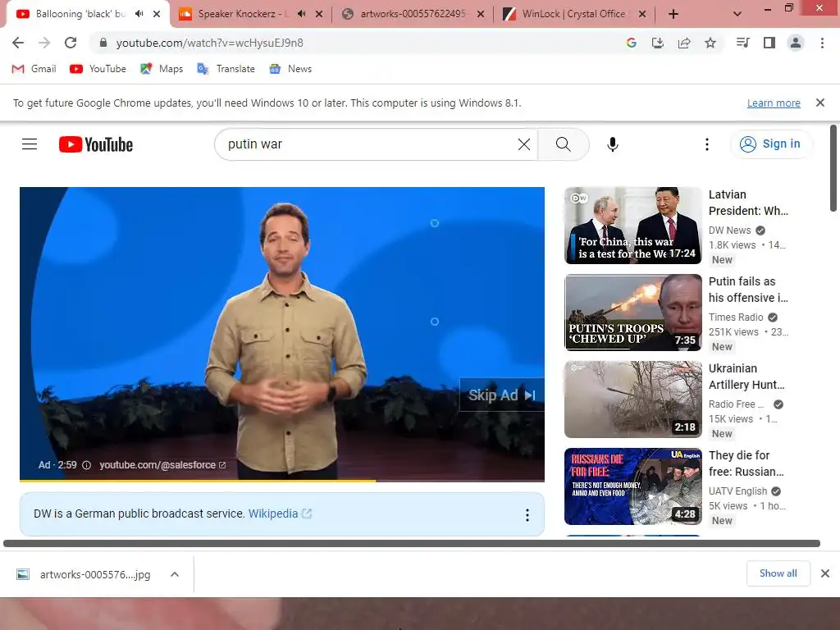Screen dimensions: 840x630
Task: Open YouTube hamburger guide menu
Action: click(x=30, y=144)
